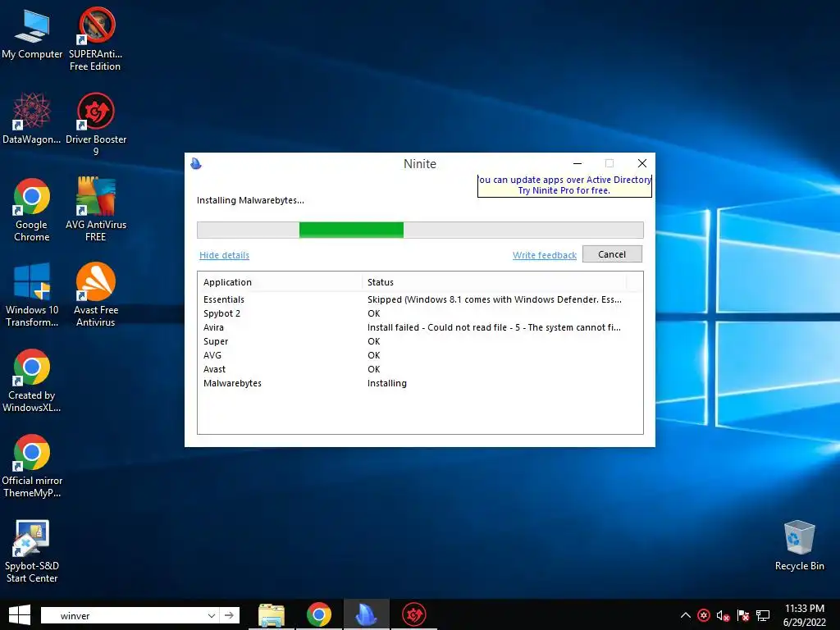Screen dimensions: 840x630
Task: Open Chrome from the taskbar
Action: click(x=319, y=615)
